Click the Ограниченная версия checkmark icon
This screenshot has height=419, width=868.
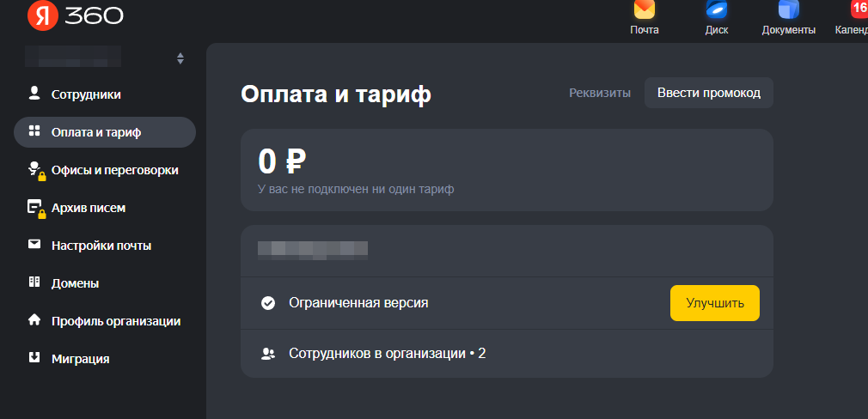pyautogui.click(x=268, y=303)
